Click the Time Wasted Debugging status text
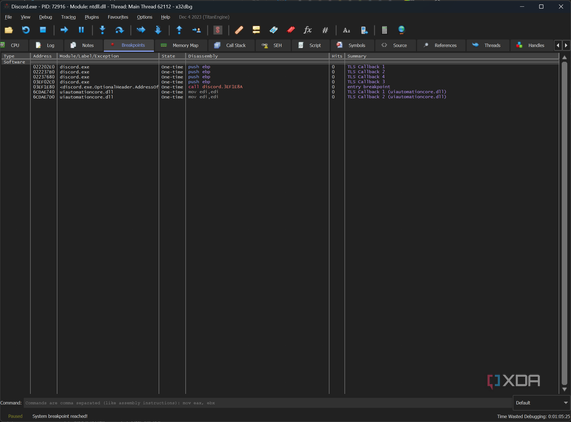 [533, 416]
